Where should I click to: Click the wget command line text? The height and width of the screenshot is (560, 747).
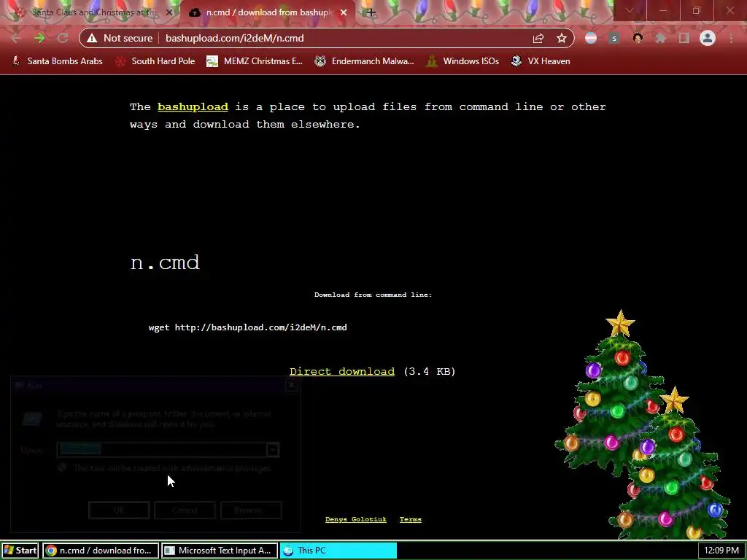pyautogui.click(x=248, y=327)
